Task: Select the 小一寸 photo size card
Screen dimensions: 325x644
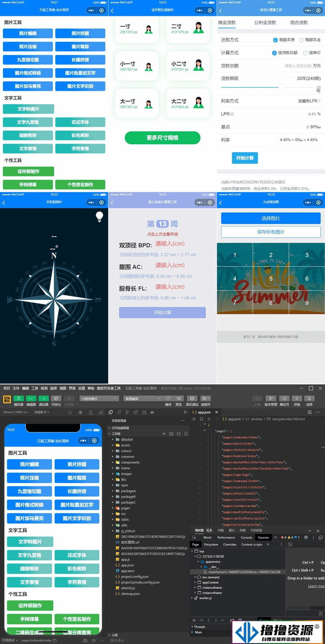Action: (137, 66)
